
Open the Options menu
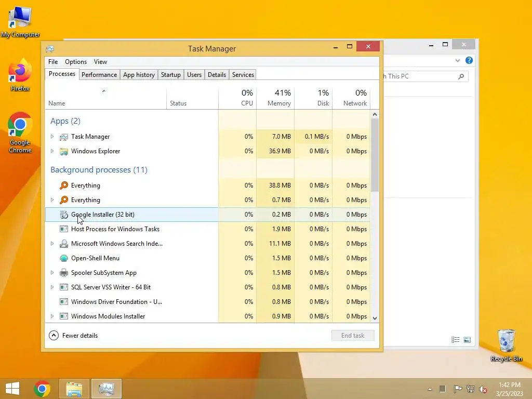click(x=76, y=62)
